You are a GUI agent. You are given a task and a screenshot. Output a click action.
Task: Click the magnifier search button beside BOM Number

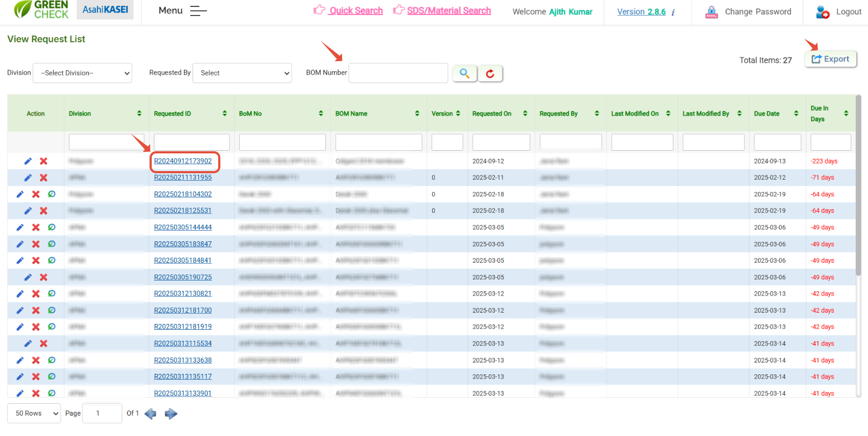pyautogui.click(x=464, y=73)
